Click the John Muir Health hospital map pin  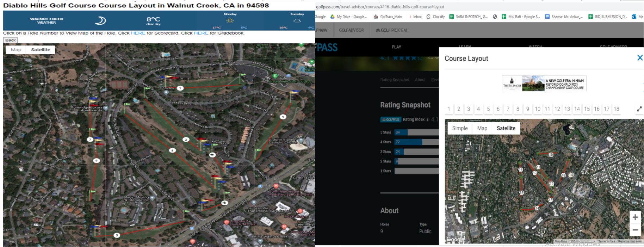(276, 186)
